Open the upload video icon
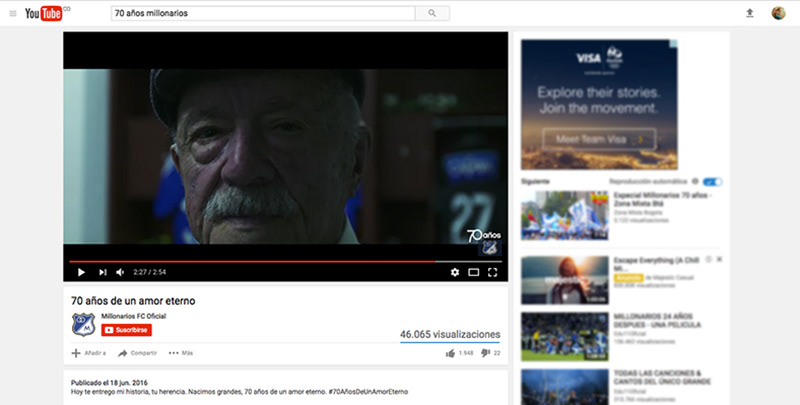 [749, 13]
